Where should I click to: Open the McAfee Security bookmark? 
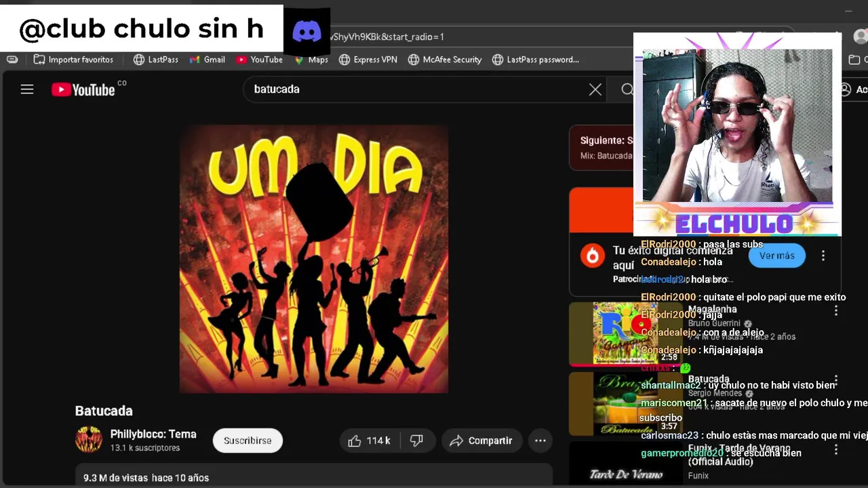point(445,60)
